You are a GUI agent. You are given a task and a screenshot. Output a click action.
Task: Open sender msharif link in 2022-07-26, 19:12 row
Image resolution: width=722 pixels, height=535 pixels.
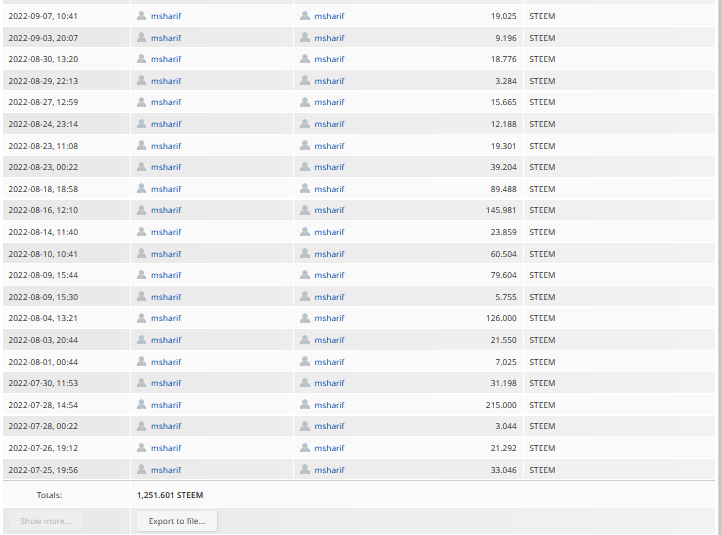click(166, 448)
